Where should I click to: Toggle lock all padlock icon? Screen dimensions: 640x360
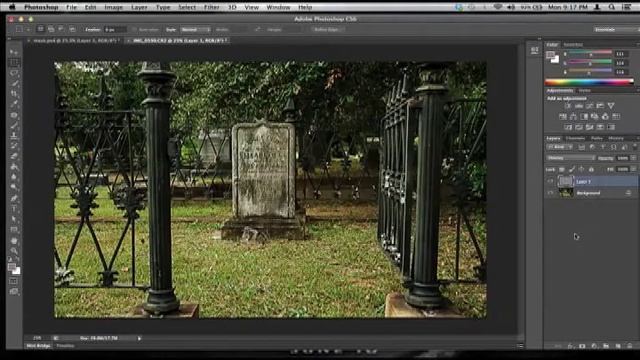[x=591, y=169]
